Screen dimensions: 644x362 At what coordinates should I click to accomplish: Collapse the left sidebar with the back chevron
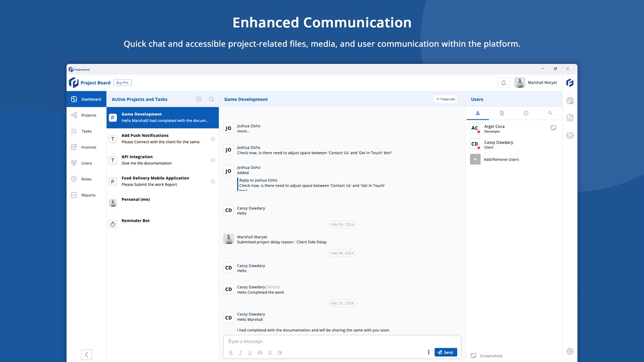[x=86, y=354]
